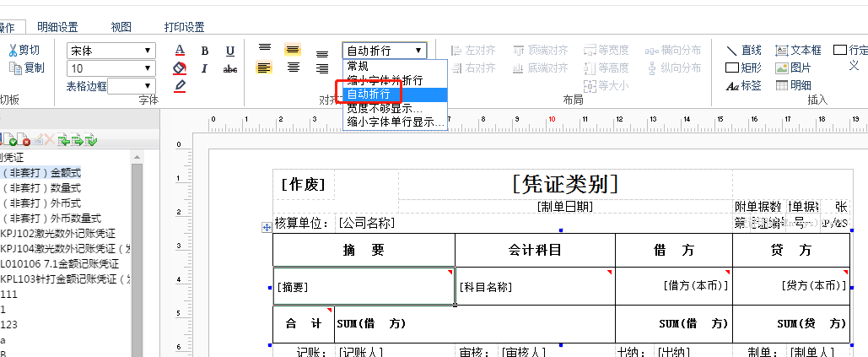Align text to the right

pos(322,68)
